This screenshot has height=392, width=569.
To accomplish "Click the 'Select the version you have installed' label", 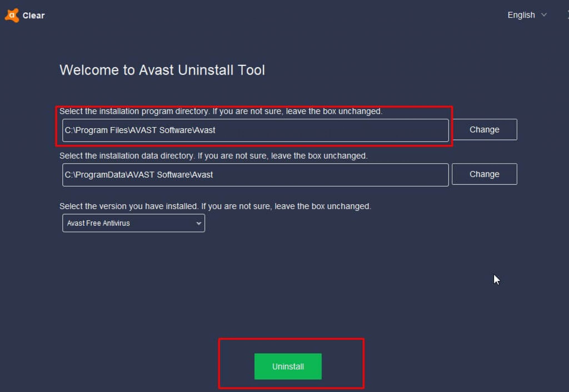I will tap(215, 206).
